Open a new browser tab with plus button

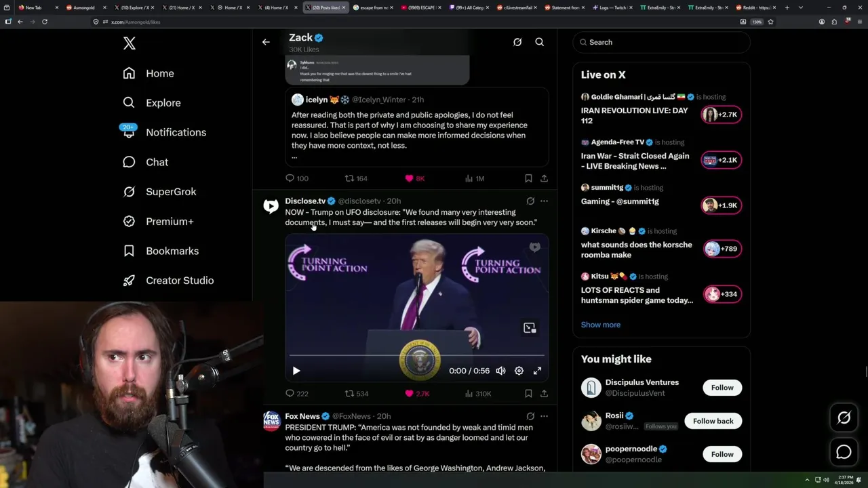coord(787,7)
